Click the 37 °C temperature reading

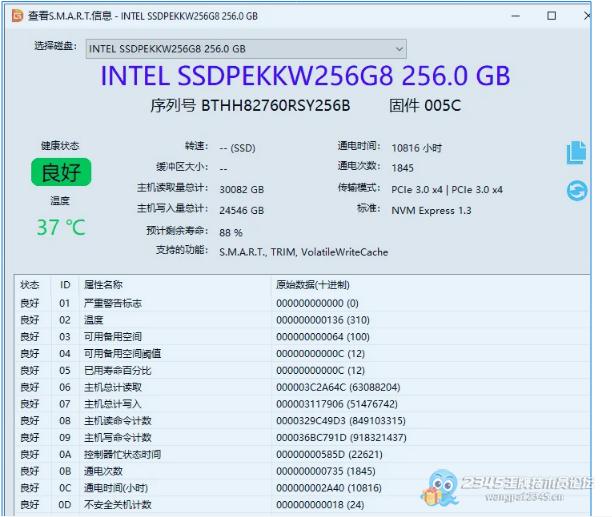[x=61, y=227]
